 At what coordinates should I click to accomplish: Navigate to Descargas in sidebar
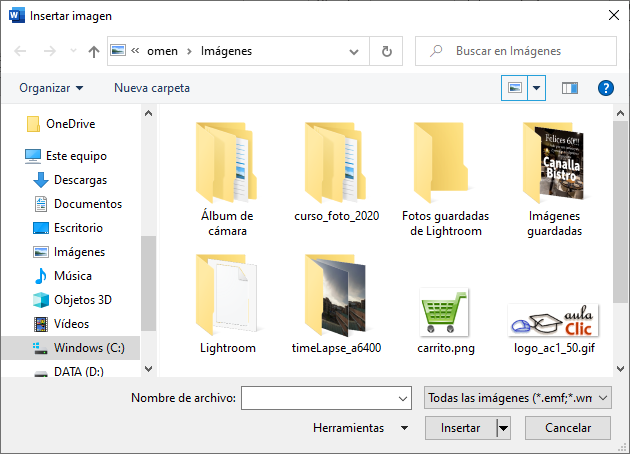coord(80,180)
